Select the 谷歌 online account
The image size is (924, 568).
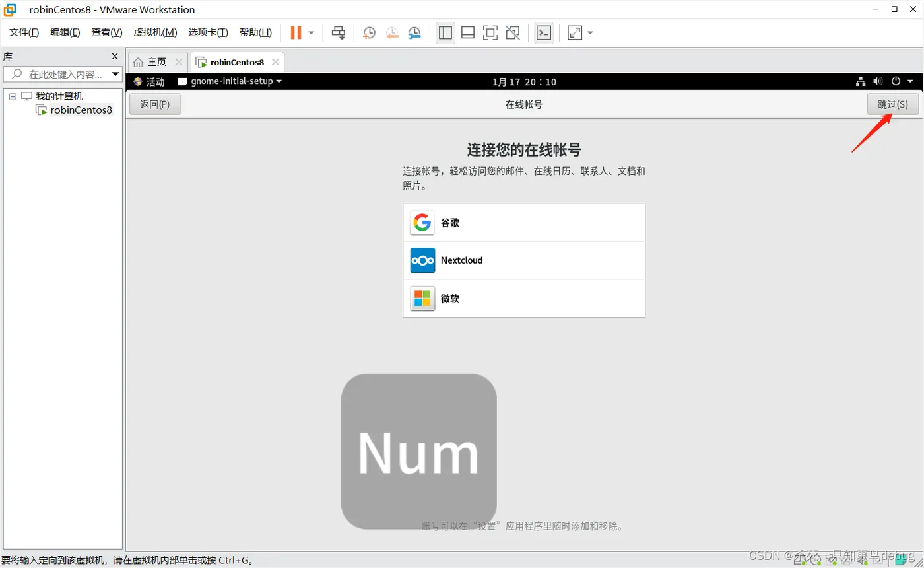524,223
